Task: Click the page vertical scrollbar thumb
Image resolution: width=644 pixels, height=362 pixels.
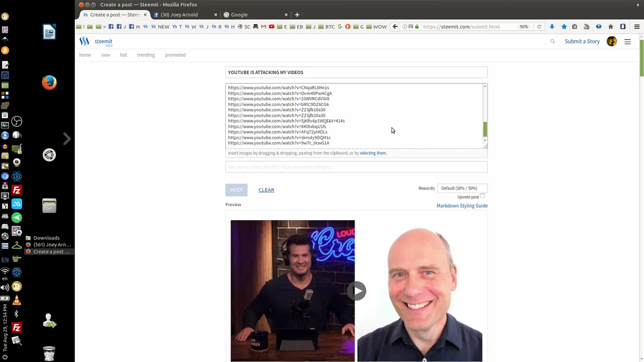Action: (641, 58)
